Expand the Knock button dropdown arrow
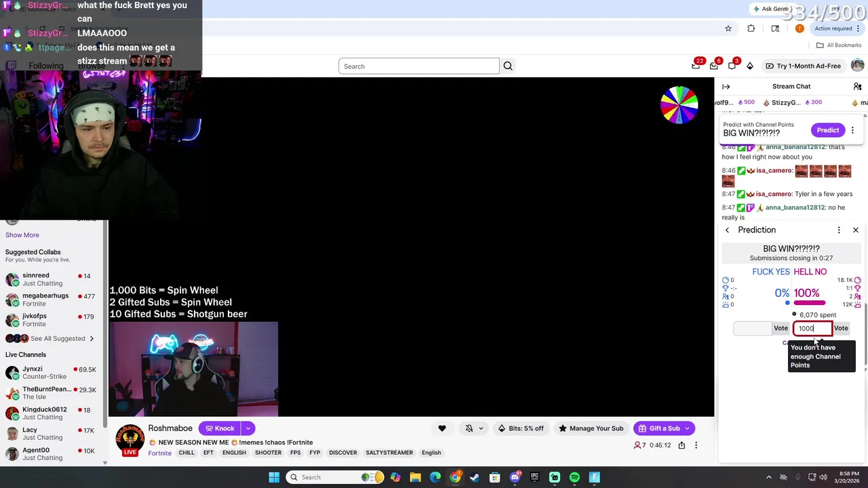 [x=248, y=428]
